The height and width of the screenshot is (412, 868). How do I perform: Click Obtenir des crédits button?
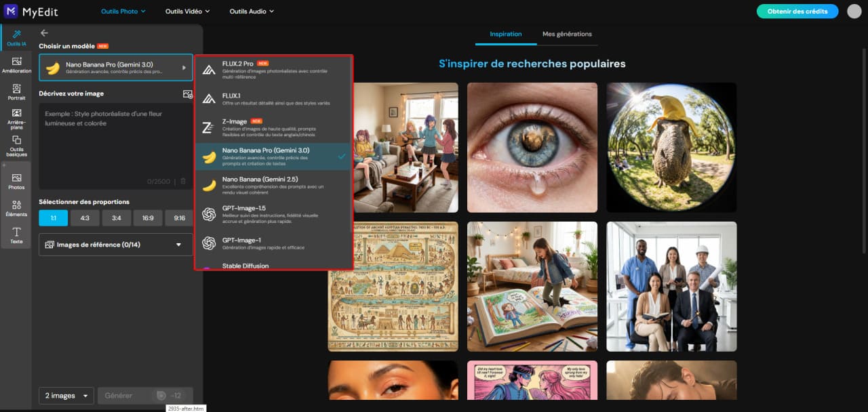(x=797, y=11)
